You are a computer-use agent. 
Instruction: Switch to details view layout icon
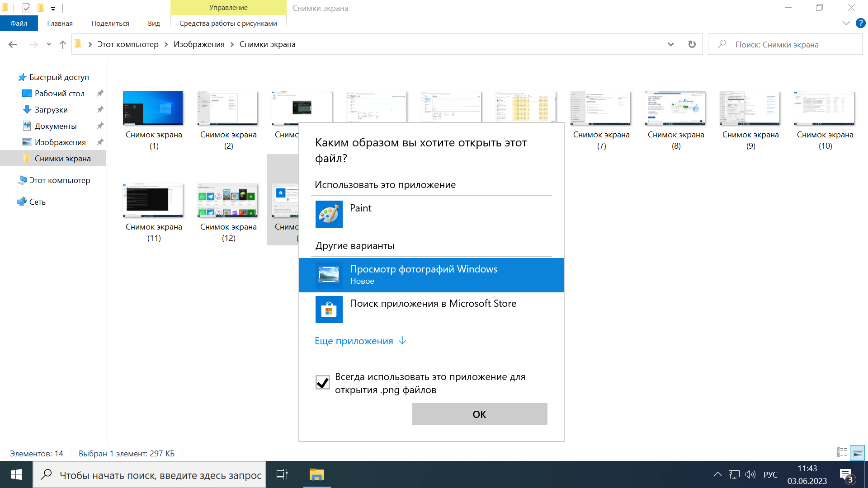point(842,452)
